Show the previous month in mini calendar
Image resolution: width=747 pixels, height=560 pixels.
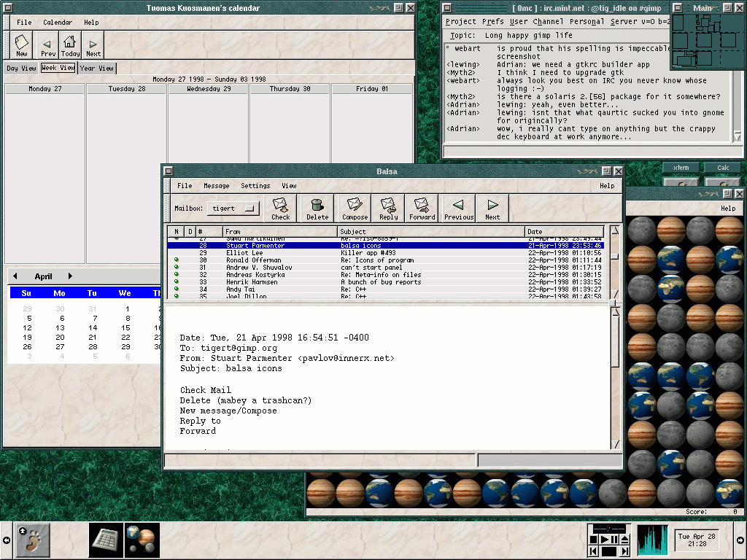(x=15, y=276)
